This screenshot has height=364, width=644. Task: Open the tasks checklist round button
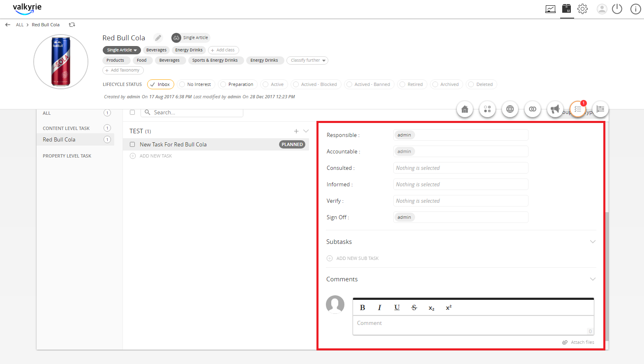click(x=578, y=109)
